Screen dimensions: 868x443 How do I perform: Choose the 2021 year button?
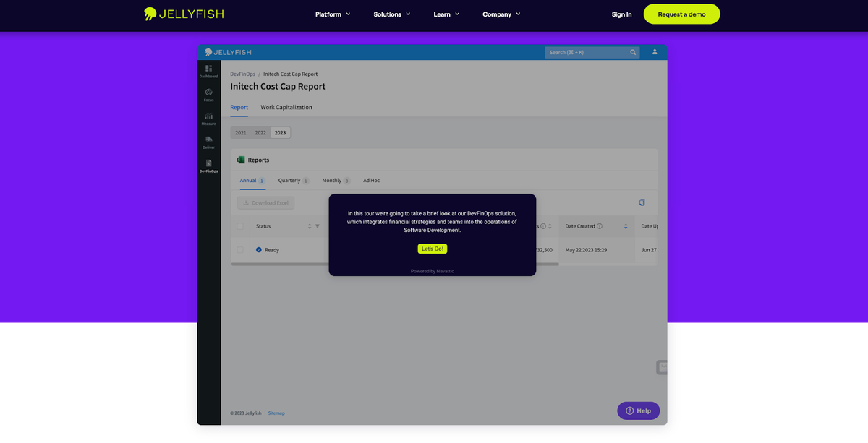tap(241, 132)
